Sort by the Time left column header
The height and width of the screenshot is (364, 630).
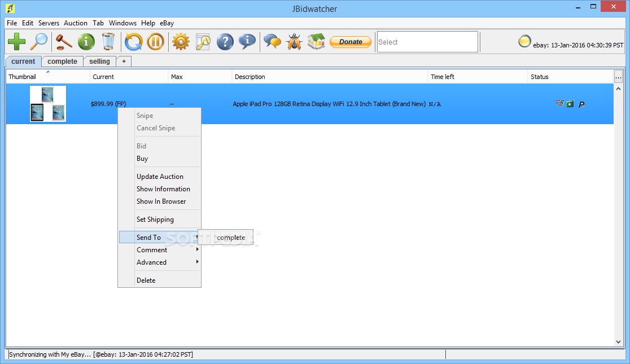478,77
